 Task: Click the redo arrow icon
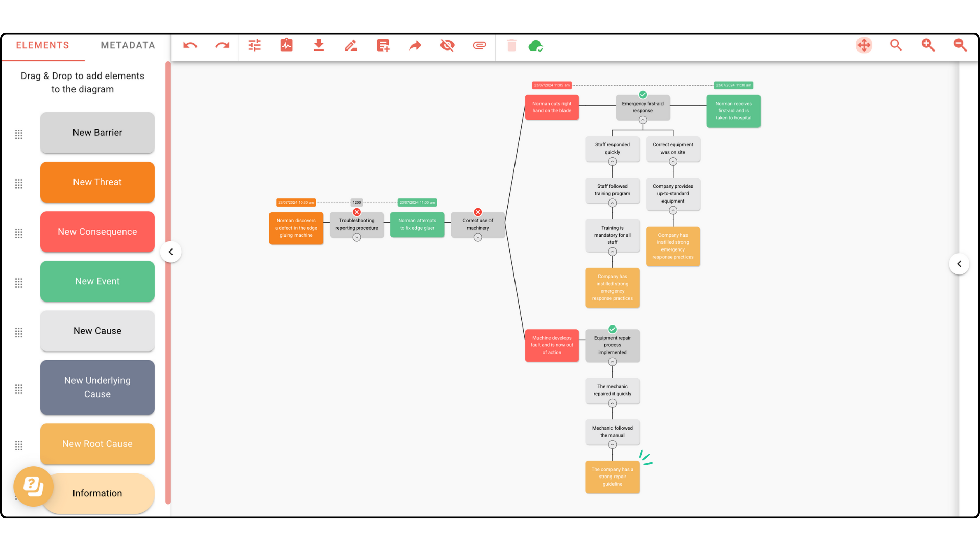pos(223,46)
